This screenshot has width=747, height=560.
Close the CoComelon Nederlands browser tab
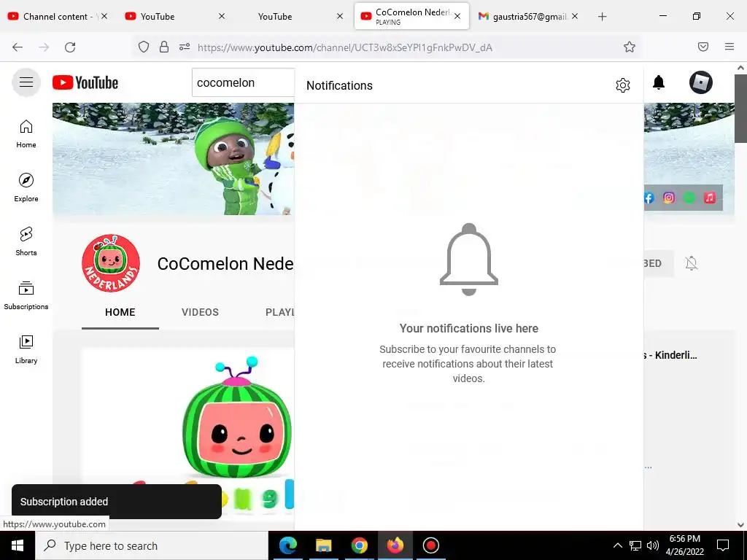(x=457, y=17)
